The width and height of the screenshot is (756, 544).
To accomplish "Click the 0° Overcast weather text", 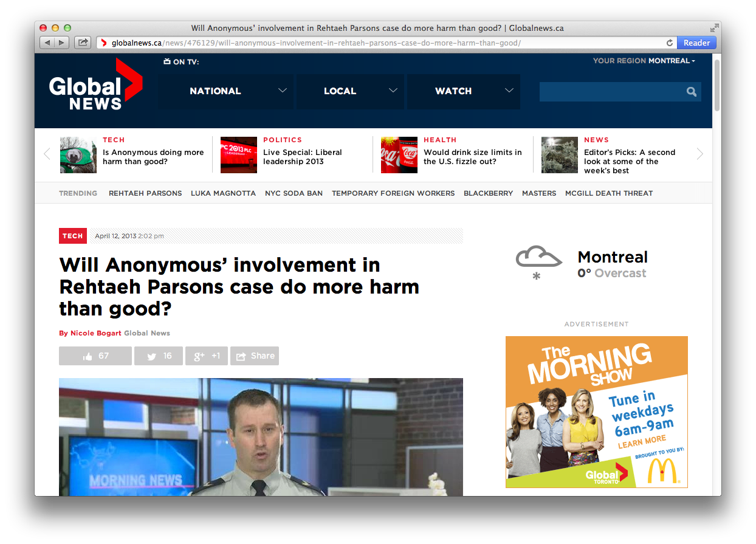I will 612,274.
